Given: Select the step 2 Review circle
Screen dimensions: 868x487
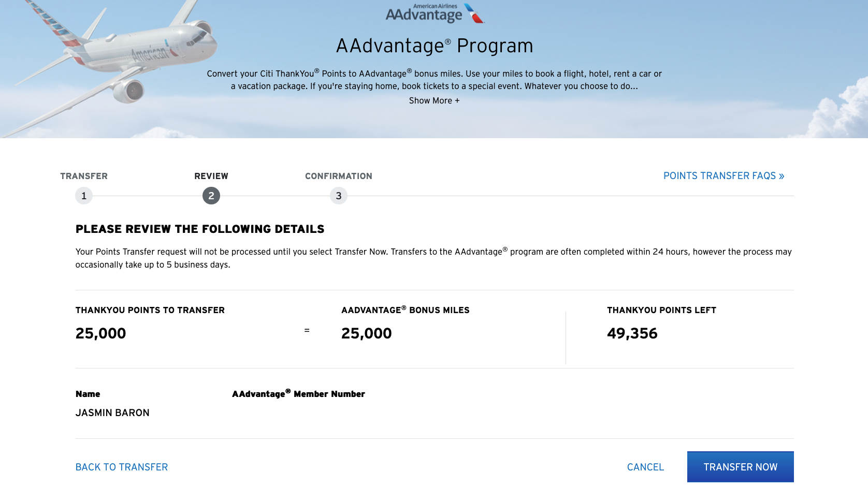Looking at the screenshot, I should 211,196.
